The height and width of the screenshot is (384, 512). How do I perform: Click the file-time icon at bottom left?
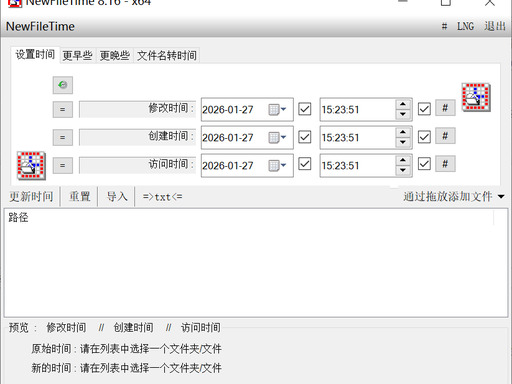[x=31, y=166]
